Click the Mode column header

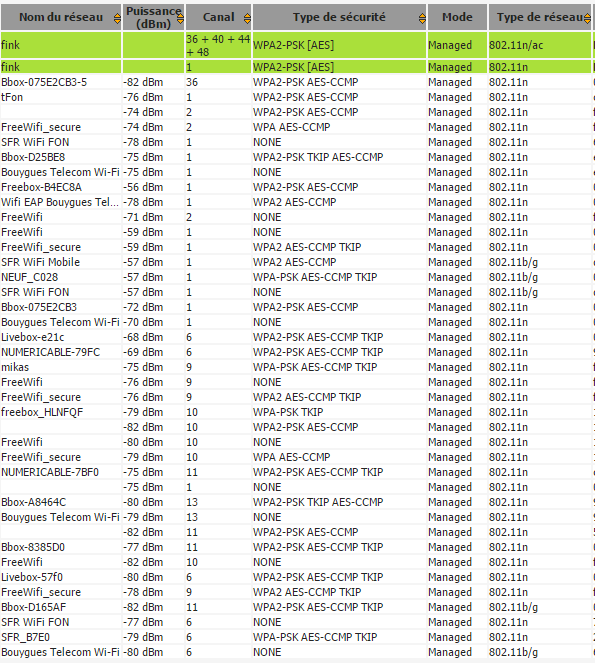(457, 17)
